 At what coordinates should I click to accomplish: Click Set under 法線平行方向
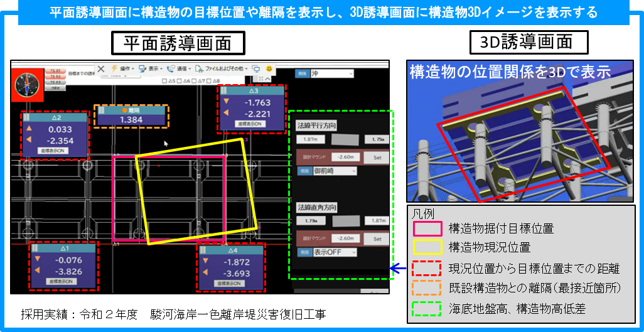point(377,157)
